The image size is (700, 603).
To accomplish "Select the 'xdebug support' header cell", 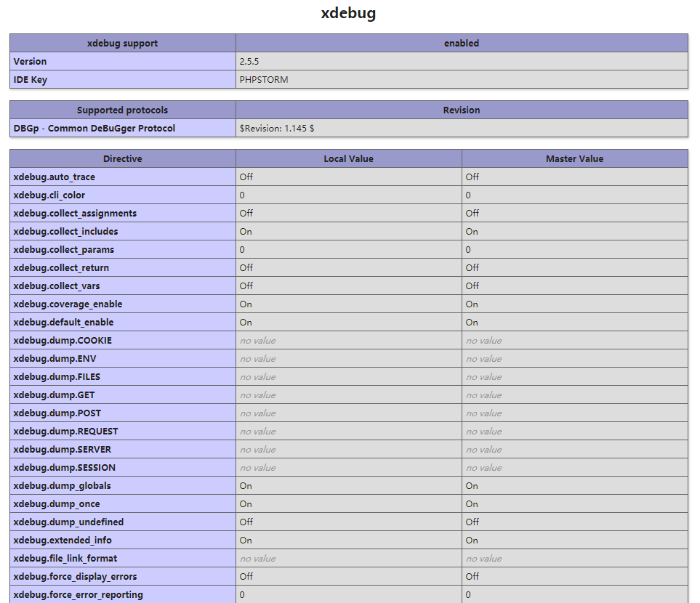I will 123,44.
